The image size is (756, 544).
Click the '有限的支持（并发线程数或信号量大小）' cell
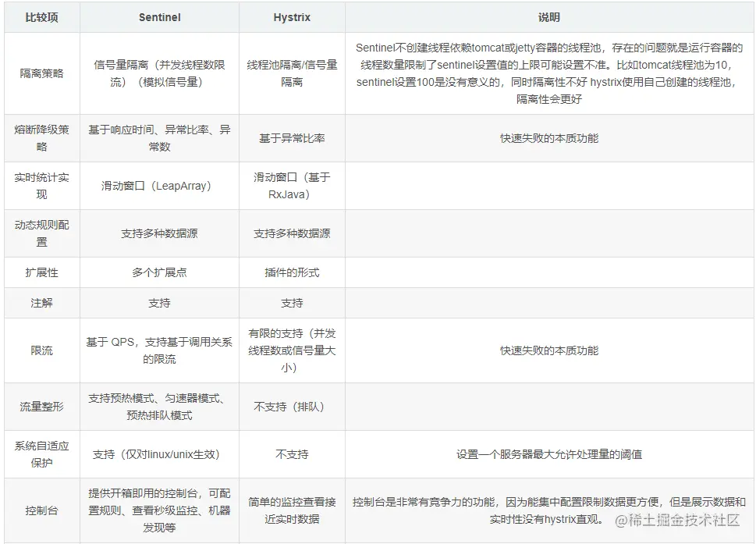point(292,350)
